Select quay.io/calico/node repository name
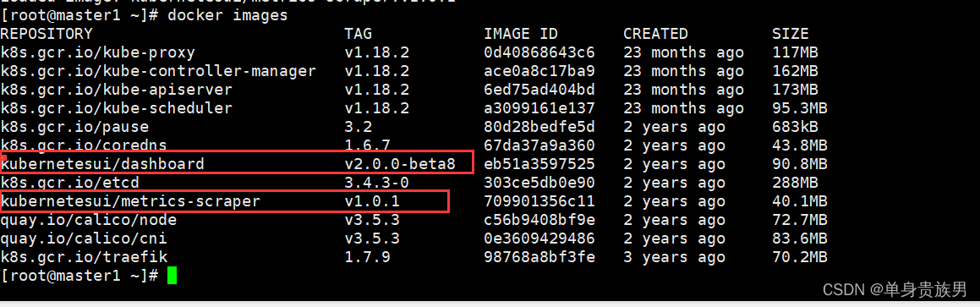980x307 pixels. tap(88, 220)
